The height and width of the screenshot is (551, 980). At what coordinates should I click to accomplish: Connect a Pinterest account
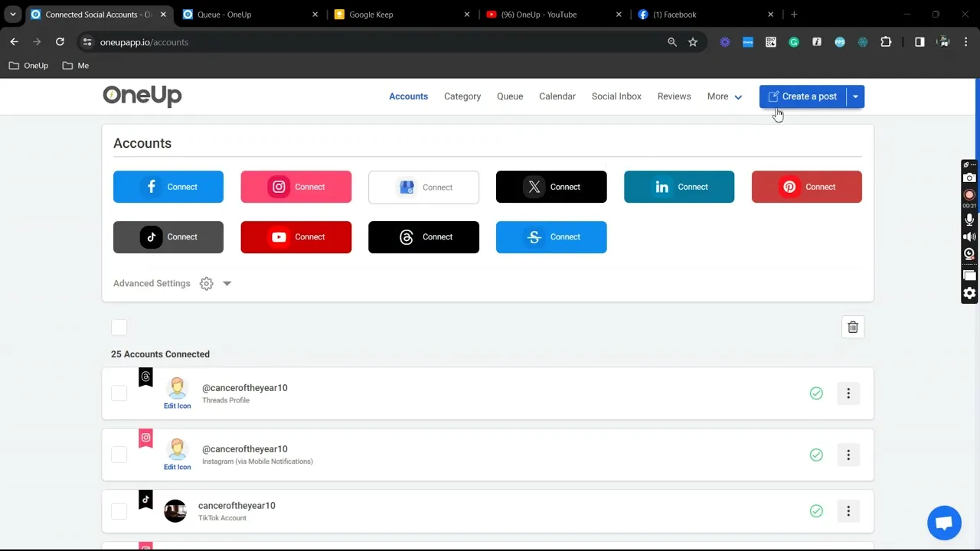(807, 187)
